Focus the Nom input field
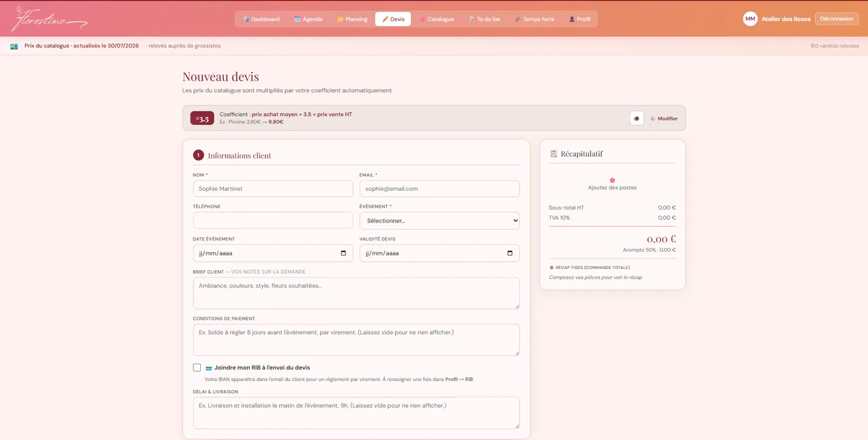Image resolution: width=868 pixels, height=440 pixels. (x=273, y=188)
